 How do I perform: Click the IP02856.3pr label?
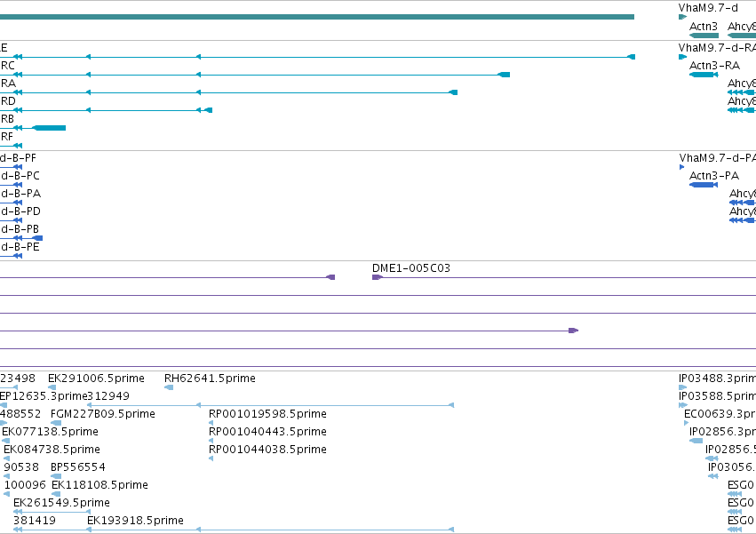tap(722, 432)
